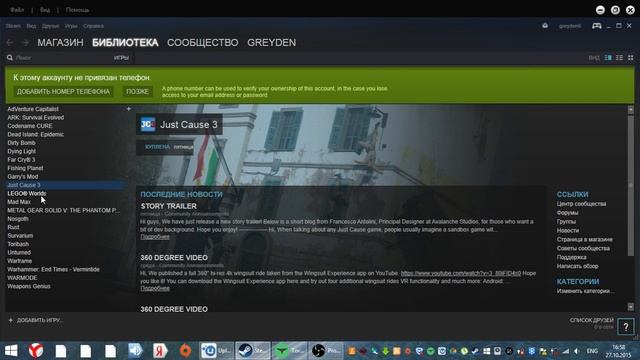Image resolution: width=640 pixels, height=360 pixels.
Task: Open the Справка menu
Action: pos(93,26)
